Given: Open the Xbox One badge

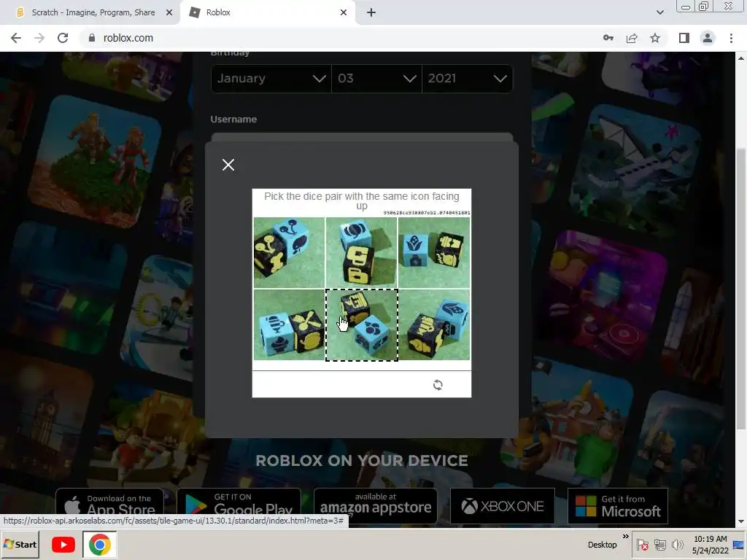Looking at the screenshot, I should (x=503, y=506).
